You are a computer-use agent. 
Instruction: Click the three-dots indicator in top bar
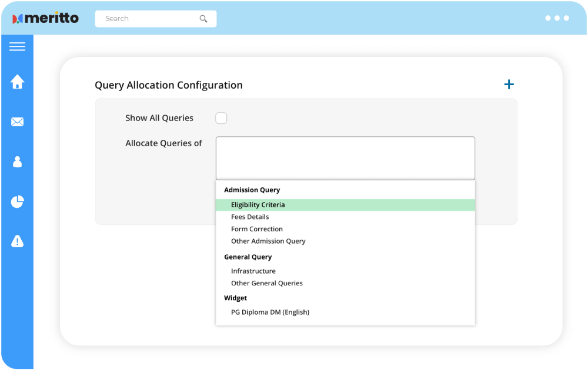pyautogui.click(x=557, y=18)
